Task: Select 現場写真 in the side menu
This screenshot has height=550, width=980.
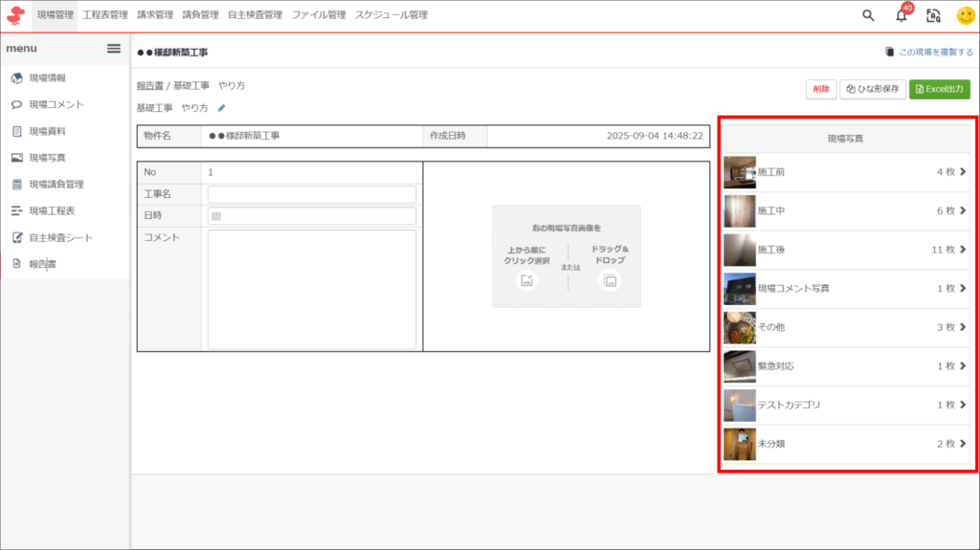Action: tap(47, 158)
